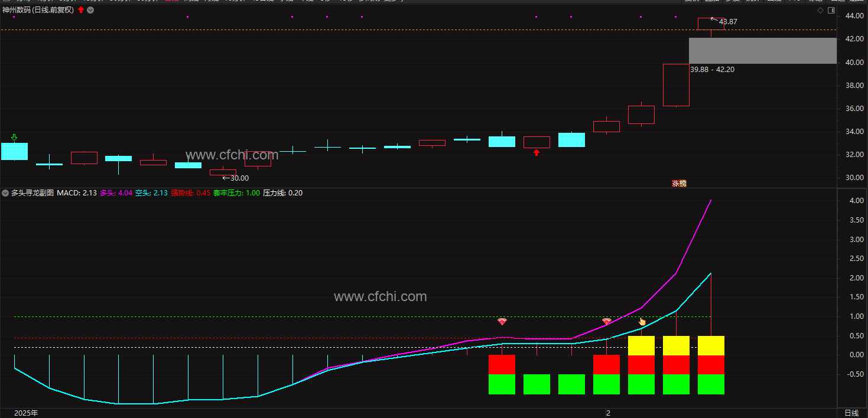Click the orange hand pointer signal icon

point(642,322)
